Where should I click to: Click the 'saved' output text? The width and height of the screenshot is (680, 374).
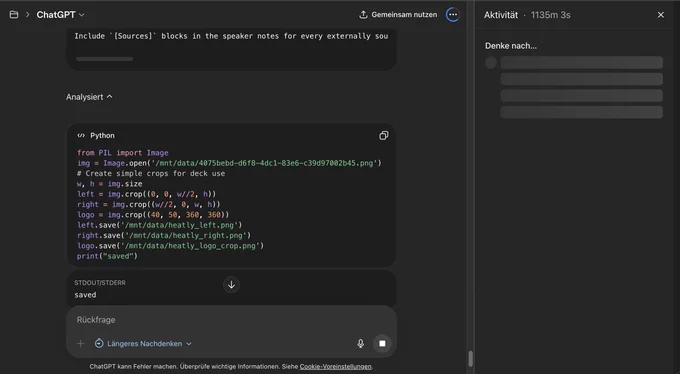[x=85, y=295]
